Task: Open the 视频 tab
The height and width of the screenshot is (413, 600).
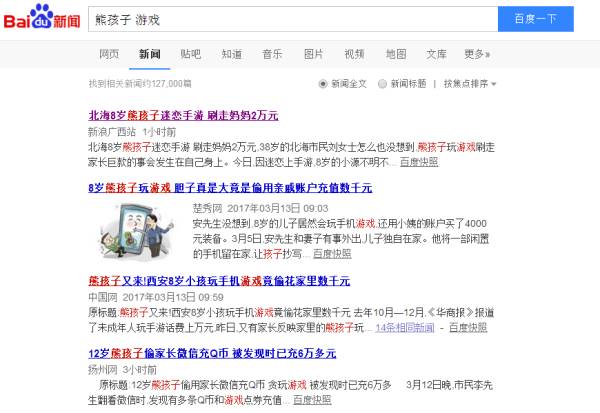Action: 354,54
